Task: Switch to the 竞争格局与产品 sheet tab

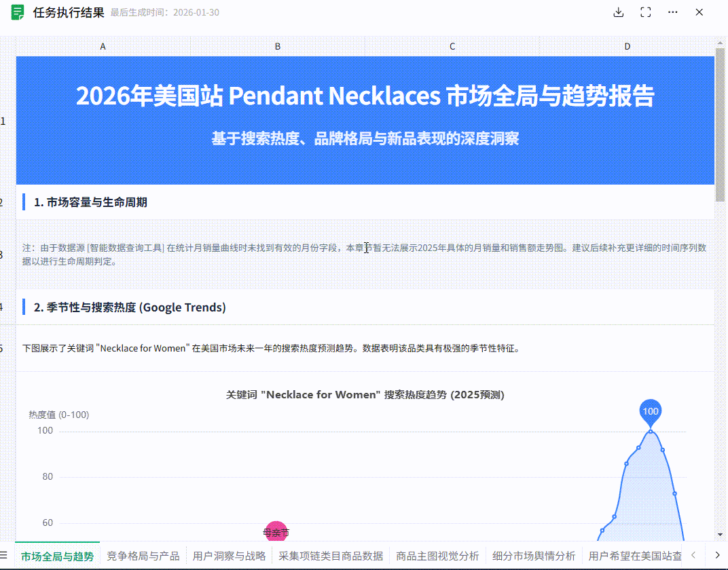Action: (x=143, y=556)
